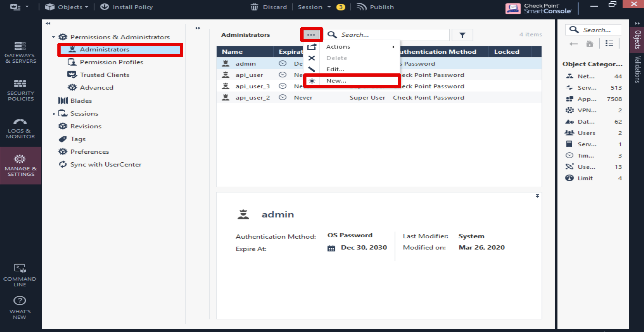
Task: Collapse the left navigation panel
Action: (48, 23)
